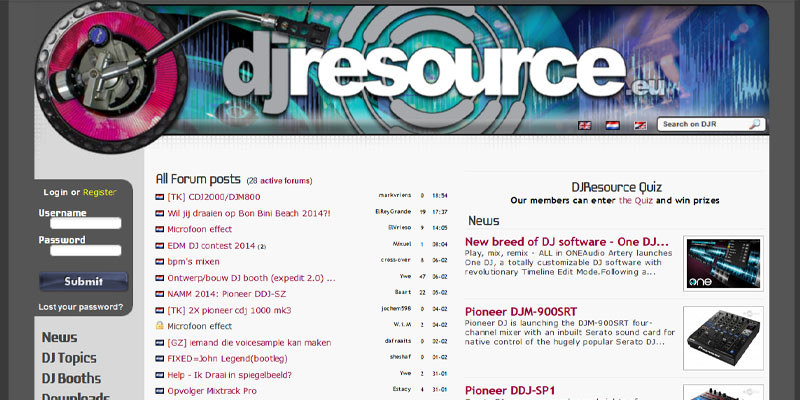Open New breed of DJ software news headline
The width and height of the screenshot is (800, 400).
pyautogui.click(x=566, y=241)
